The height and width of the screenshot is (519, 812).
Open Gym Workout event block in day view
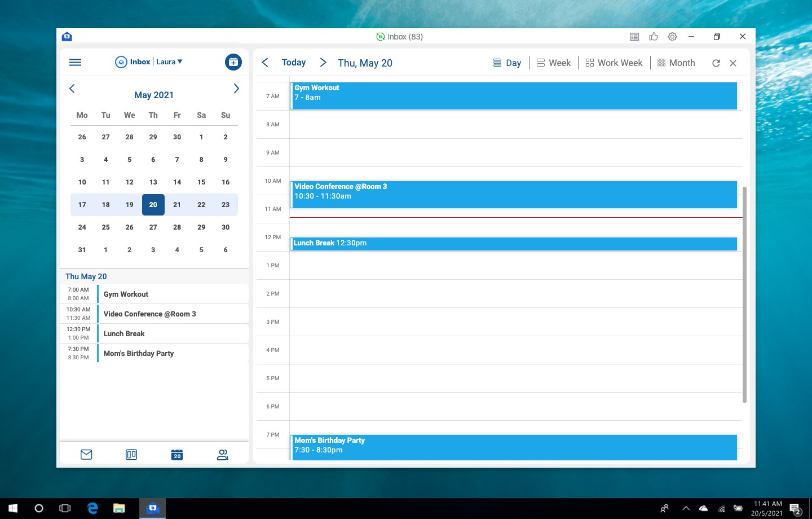point(514,96)
